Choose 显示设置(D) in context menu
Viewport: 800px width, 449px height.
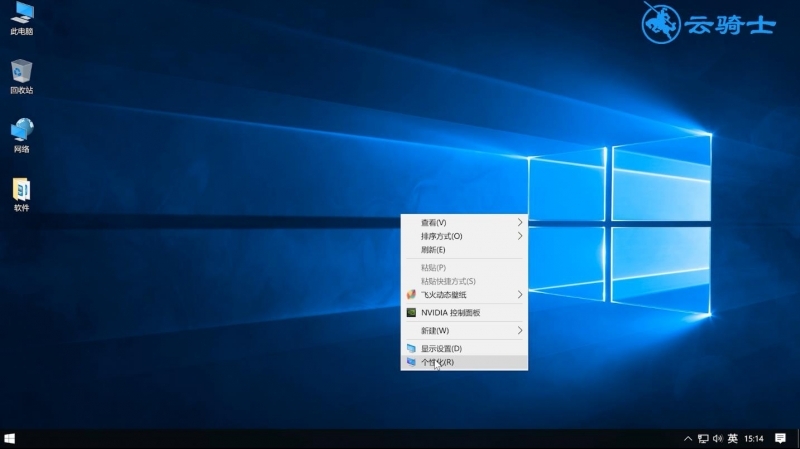[x=464, y=348]
